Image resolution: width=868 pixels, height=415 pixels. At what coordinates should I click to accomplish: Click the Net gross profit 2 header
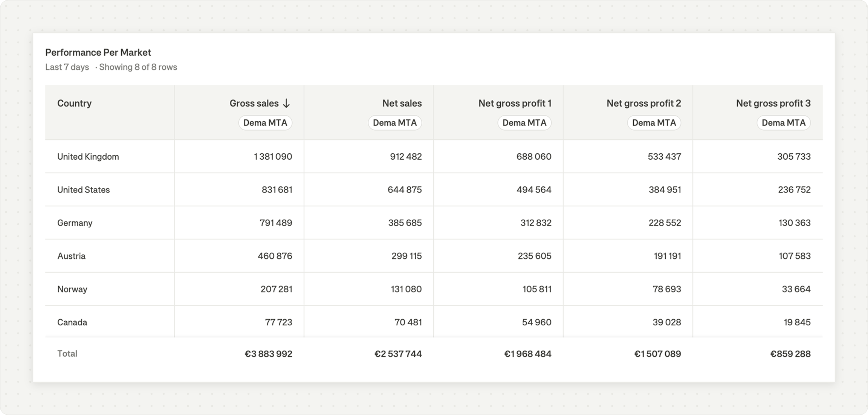(643, 104)
